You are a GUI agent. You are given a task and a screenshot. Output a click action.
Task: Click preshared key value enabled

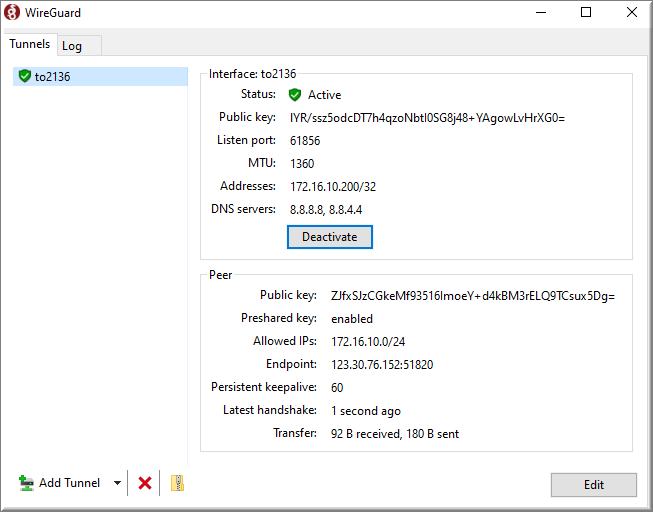pyautogui.click(x=352, y=319)
